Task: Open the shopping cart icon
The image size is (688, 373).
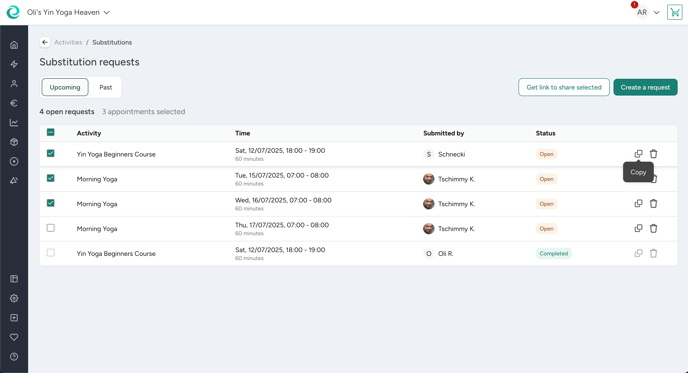Action: 674,12
